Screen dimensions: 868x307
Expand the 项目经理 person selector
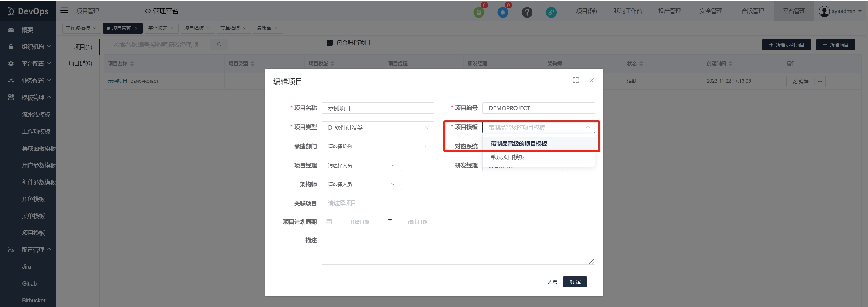[361, 165]
